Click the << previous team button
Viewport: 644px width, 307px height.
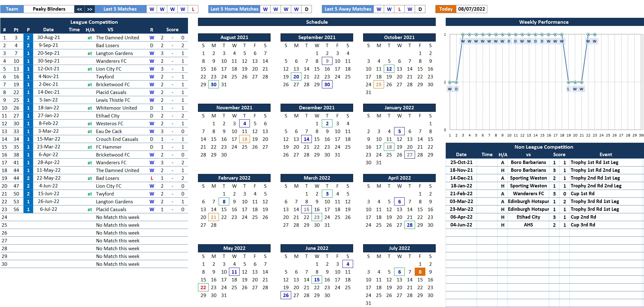pyautogui.click(x=79, y=9)
